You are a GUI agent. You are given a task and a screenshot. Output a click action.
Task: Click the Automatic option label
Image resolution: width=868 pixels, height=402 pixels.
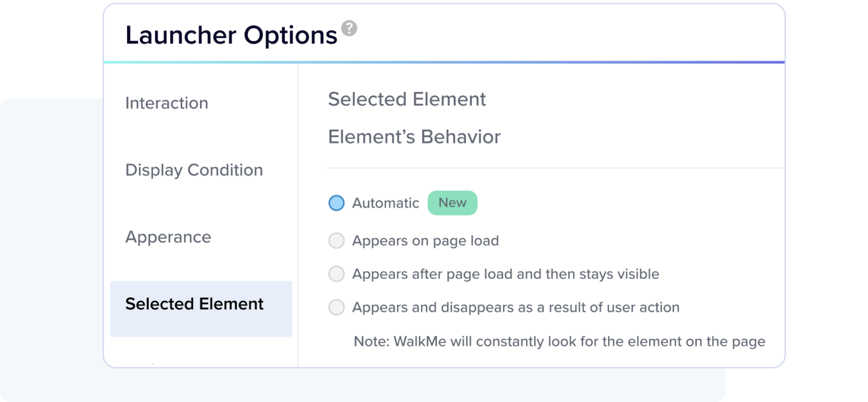point(385,202)
